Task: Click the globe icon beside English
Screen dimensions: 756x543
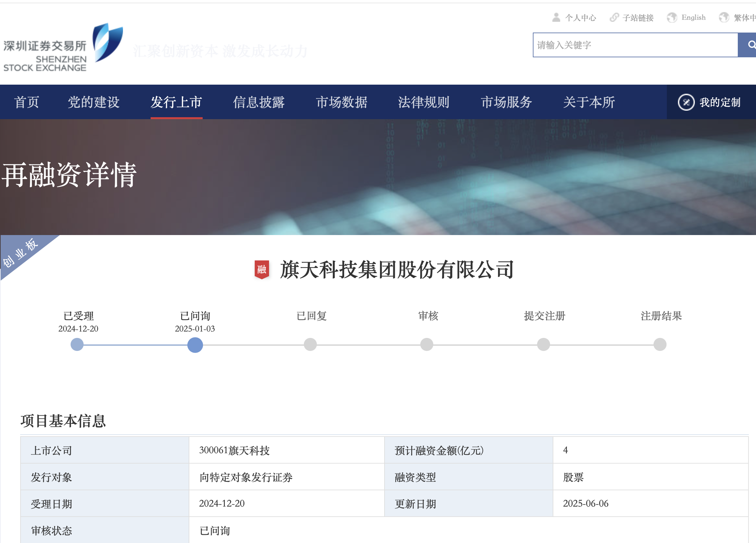Action: click(x=672, y=17)
